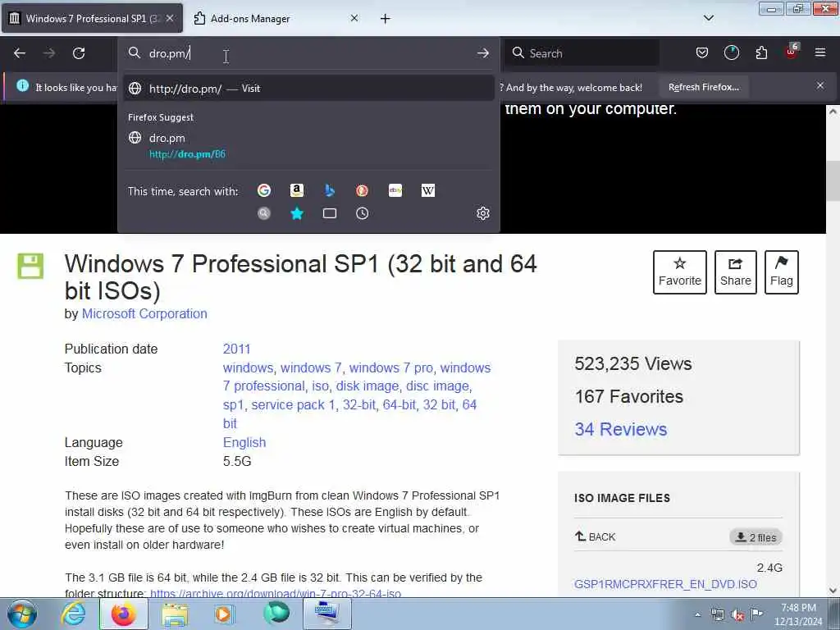Close the Windows 7 Professional SP1 tab
This screenshot has width=840, height=630.
170,18
